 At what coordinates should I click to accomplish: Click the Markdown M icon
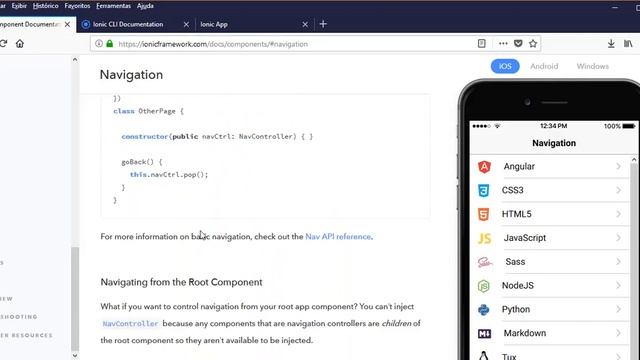[x=484, y=333]
